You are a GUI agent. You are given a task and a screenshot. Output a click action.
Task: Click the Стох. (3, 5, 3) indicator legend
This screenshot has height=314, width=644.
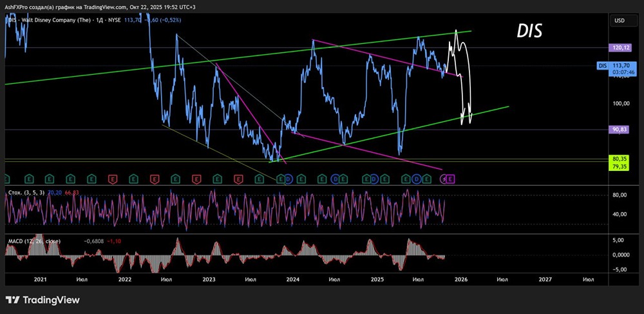(26, 192)
